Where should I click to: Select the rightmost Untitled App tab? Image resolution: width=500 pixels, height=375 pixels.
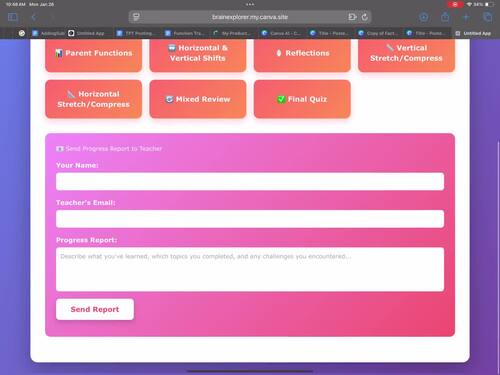coord(473,33)
